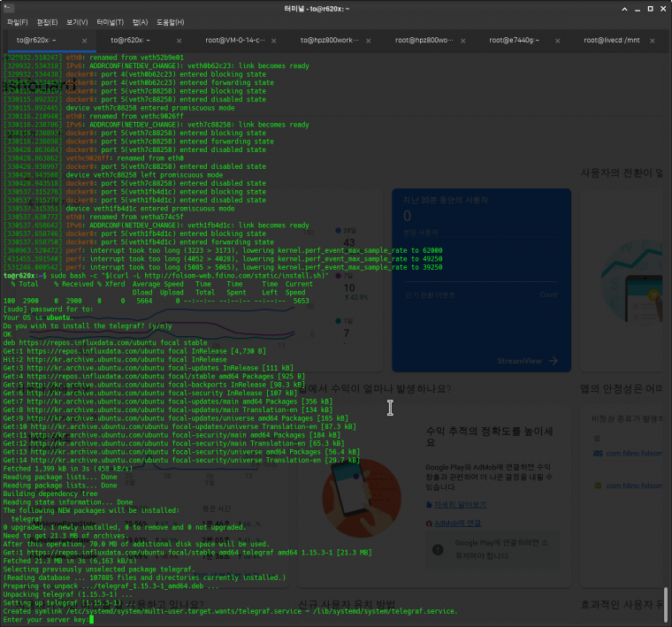
Task: Close the first to@r620x tab
Action: 84,41
